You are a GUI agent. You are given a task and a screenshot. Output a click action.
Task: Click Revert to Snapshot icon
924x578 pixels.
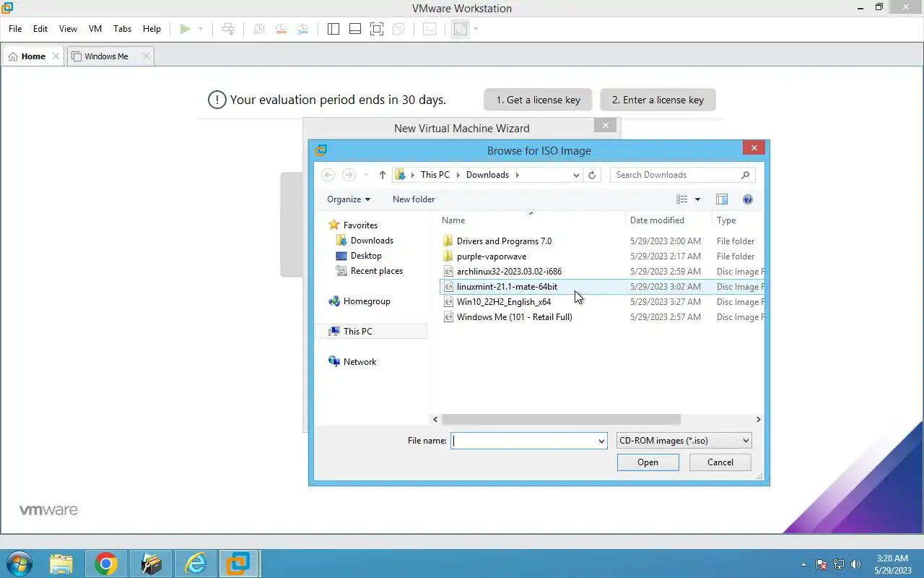click(281, 29)
